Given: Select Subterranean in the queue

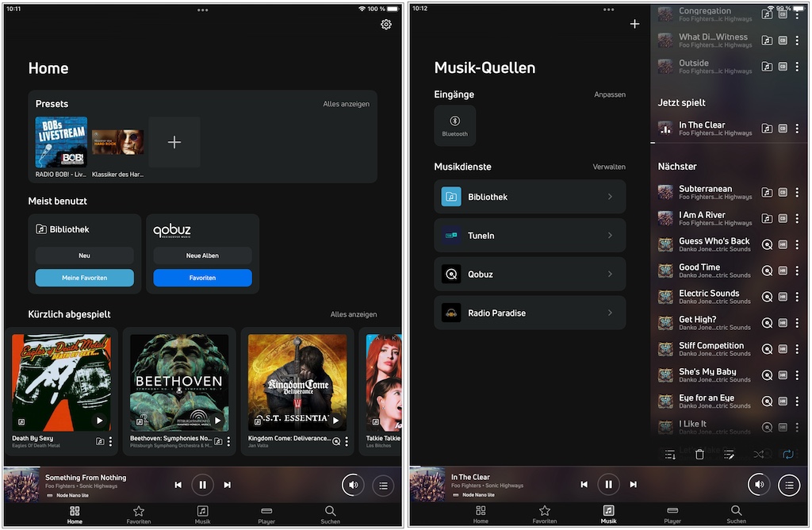Looking at the screenshot, I should [705, 192].
